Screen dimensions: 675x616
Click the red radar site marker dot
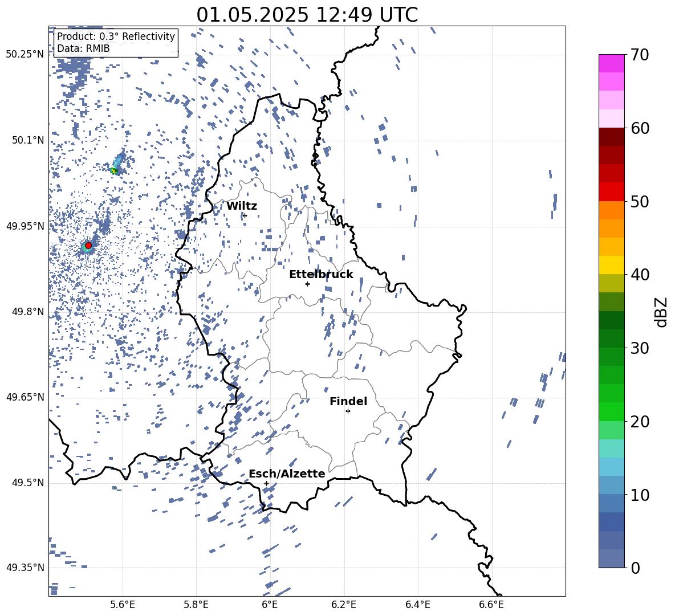click(x=88, y=245)
